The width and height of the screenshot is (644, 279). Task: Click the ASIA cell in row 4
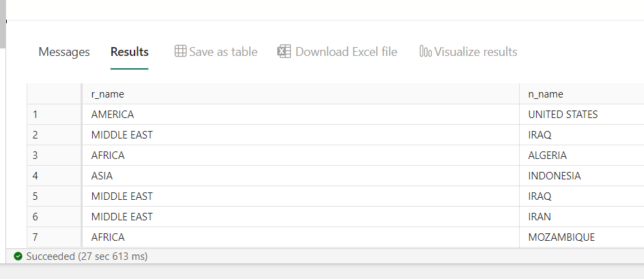102,176
